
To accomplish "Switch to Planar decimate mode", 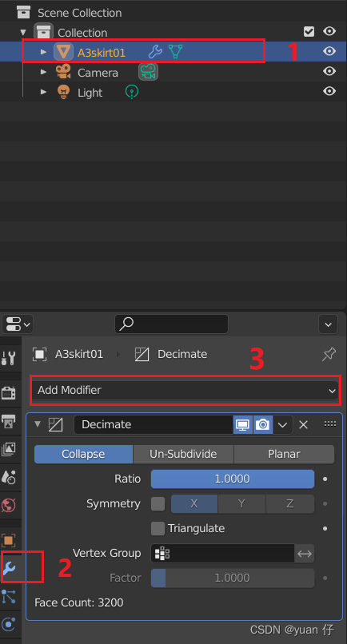I will point(284,455).
